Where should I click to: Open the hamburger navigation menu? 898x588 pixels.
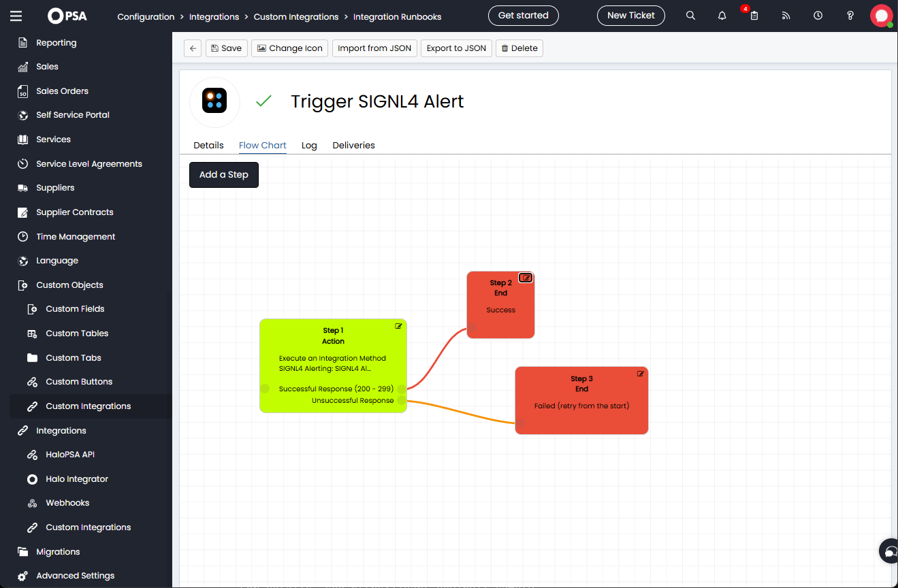click(x=16, y=16)
